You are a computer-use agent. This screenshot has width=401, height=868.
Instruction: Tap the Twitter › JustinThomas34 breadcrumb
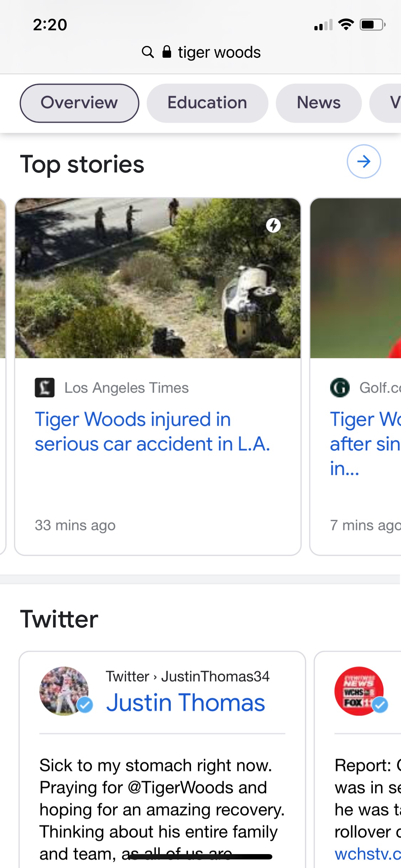point(187,676)
